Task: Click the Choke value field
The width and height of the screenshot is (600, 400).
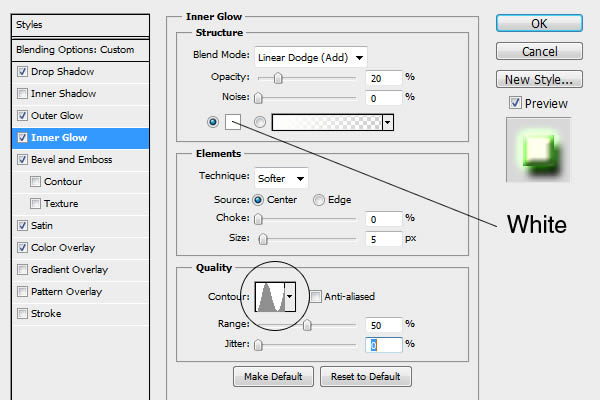Action: 383,219
